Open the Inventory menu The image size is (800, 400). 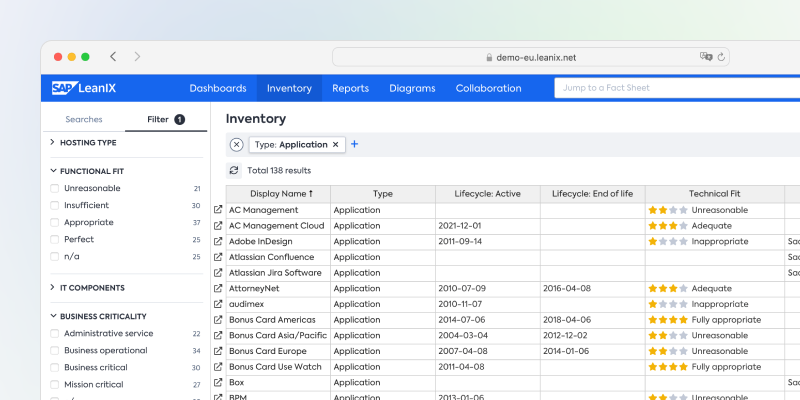(289, 88)
